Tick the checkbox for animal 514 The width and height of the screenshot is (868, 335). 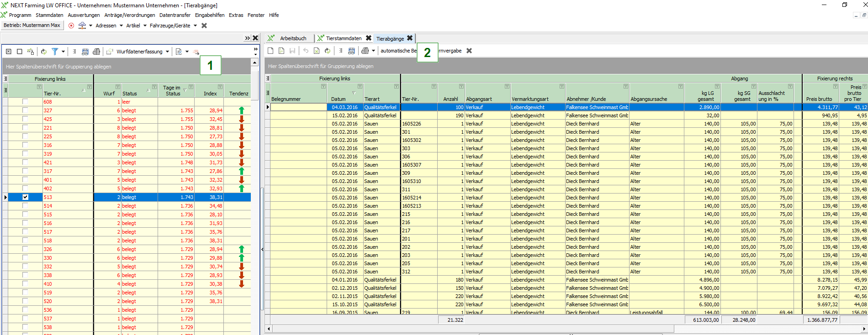(25, 206)
